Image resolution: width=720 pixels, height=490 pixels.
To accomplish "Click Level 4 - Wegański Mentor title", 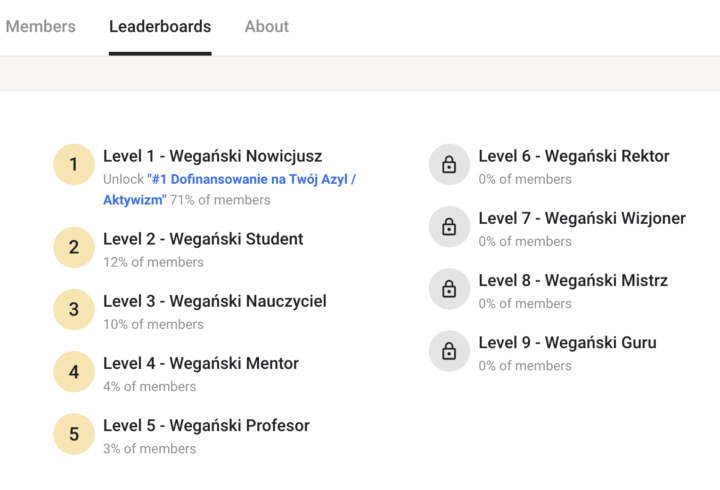I will (x=200, y=363).
